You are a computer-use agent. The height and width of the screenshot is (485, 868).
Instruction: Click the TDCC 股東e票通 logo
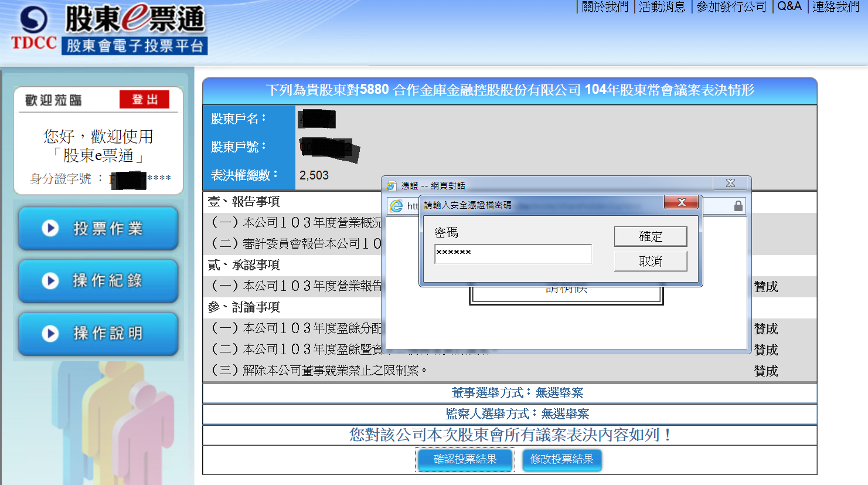(x=109, y=30)
